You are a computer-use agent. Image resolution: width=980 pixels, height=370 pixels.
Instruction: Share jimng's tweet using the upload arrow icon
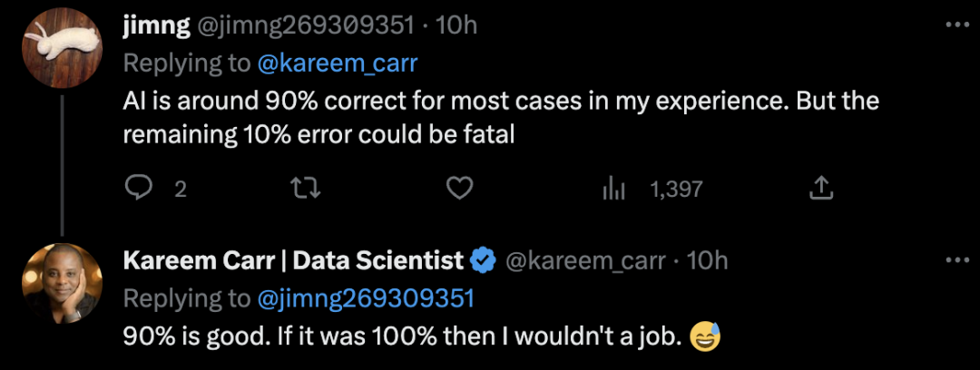coord(820,188)
